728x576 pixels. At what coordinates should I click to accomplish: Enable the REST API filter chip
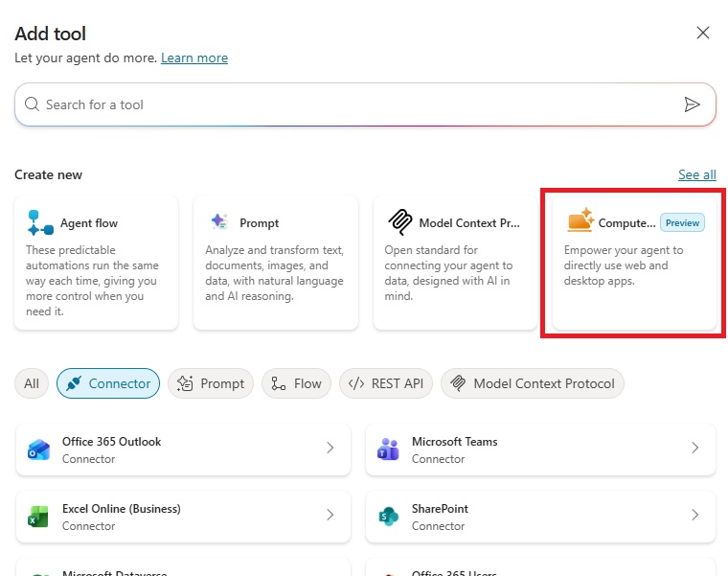tap(385, 383)
